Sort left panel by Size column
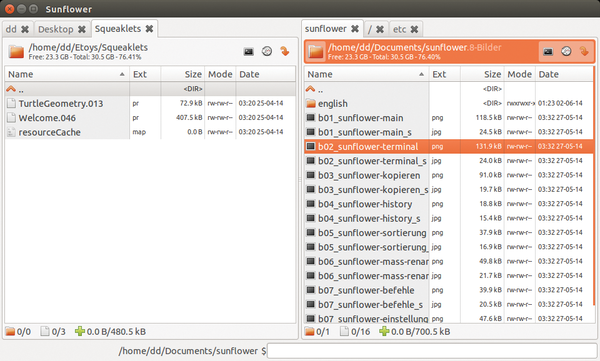The image size is (600, 361). pos(183,74)
